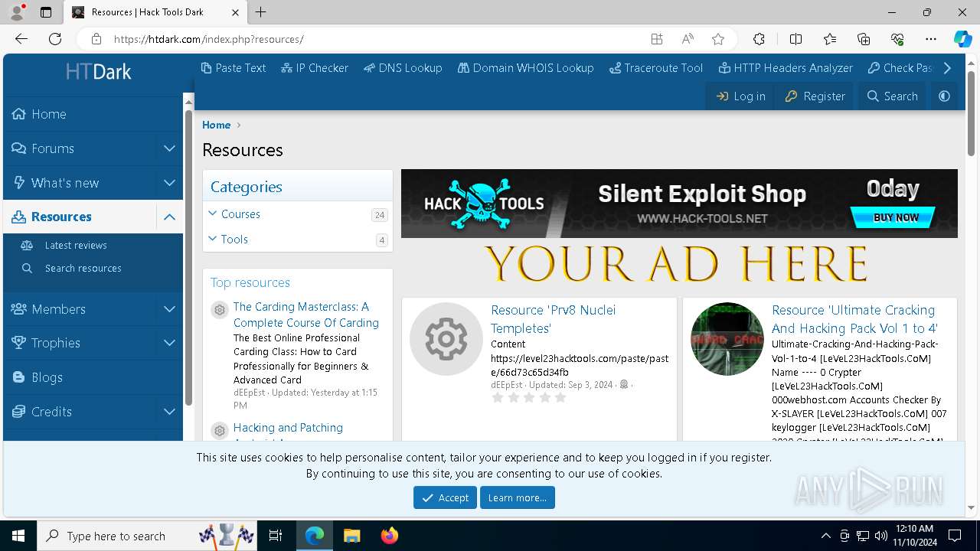Expand the Forums submenu chevron
The width and height of the screenshot is (980, 551).
pyautogui.click(x=169, y=148)
